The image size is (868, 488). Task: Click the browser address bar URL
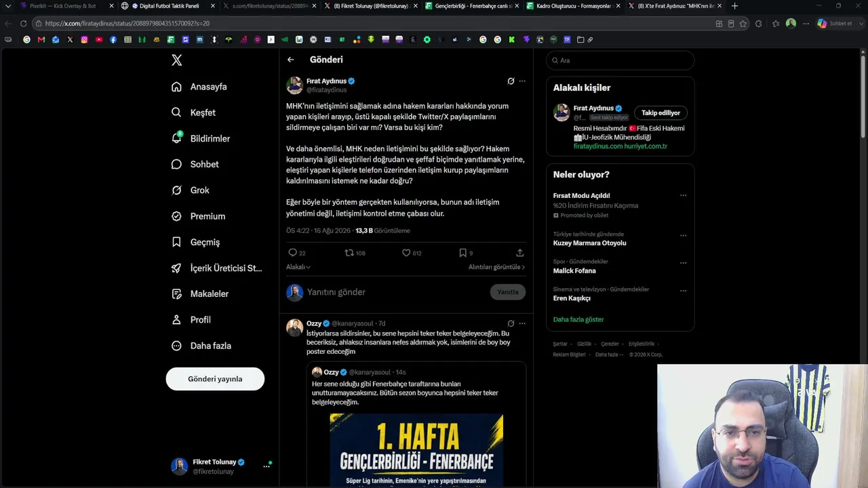click(x=127, y=23)
